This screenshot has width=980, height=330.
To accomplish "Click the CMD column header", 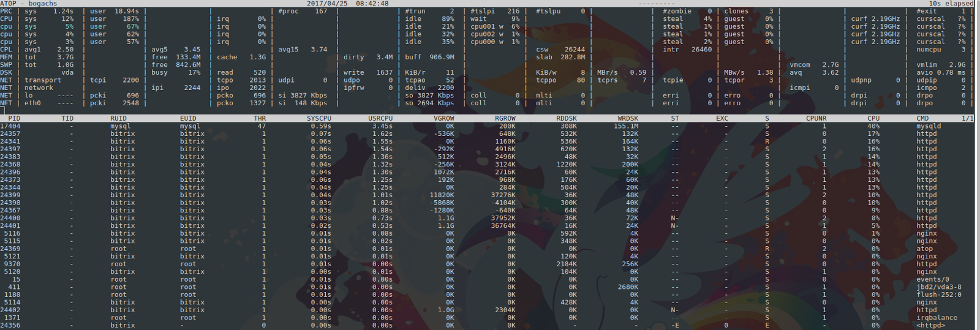I will click(x=922, y=118).
